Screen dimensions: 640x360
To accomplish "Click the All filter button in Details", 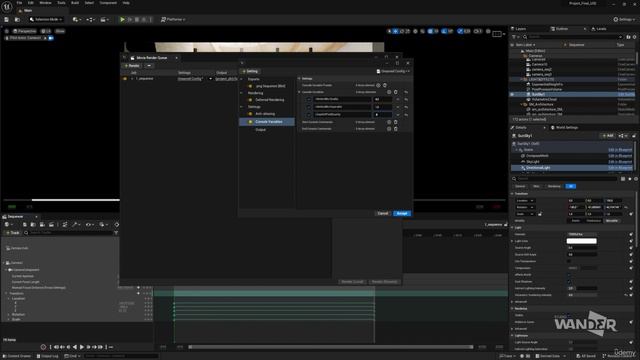I will tap(571, 186).
